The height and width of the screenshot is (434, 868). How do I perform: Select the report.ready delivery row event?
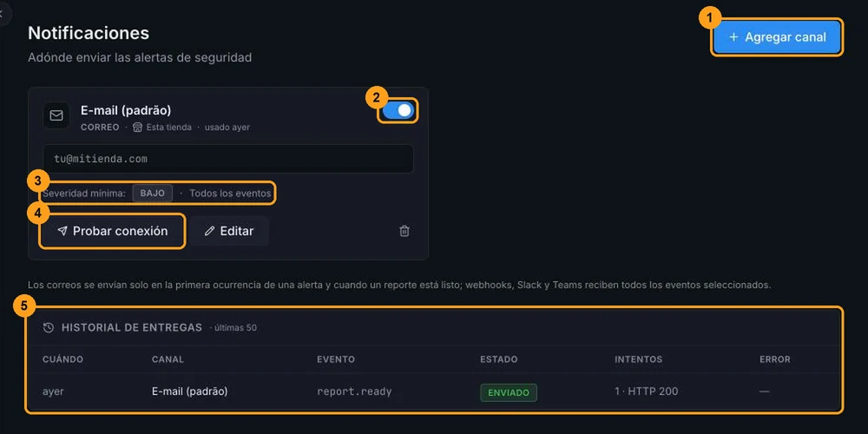tap(354, 392)
